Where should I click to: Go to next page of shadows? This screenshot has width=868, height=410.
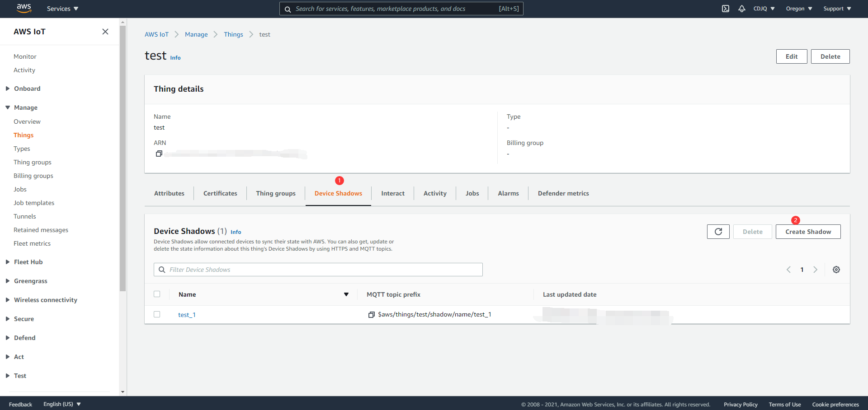tap(816, 270)
